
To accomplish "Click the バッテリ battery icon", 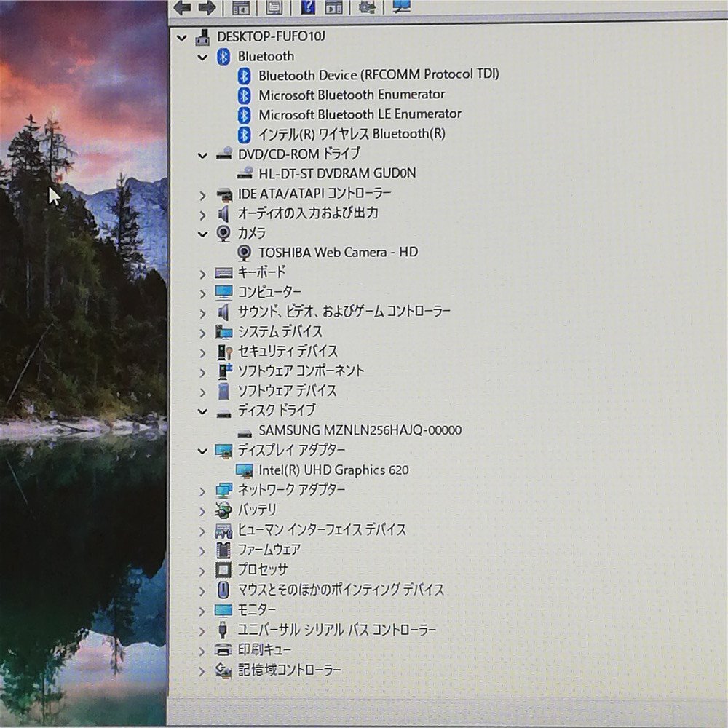I will coord(223,510).
